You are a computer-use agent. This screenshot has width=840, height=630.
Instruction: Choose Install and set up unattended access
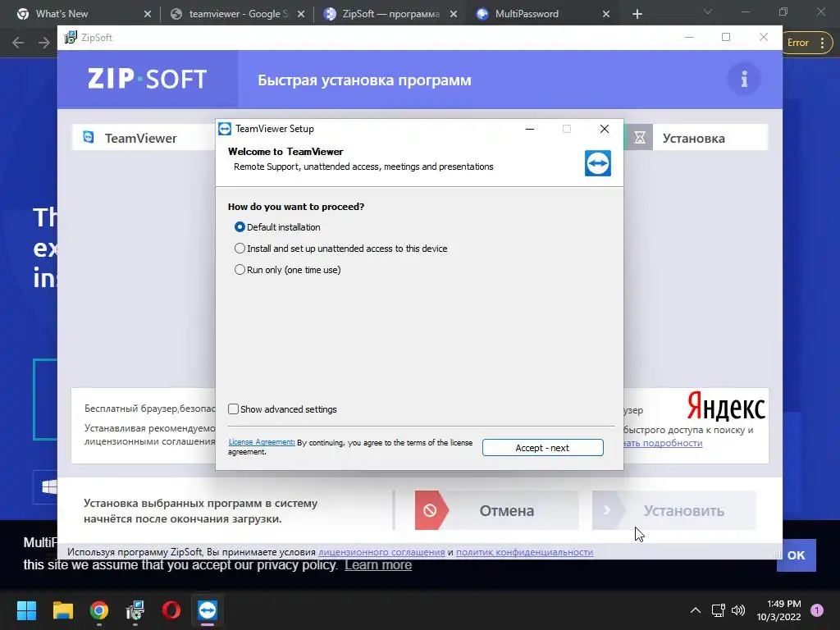(x=240, y=249)
